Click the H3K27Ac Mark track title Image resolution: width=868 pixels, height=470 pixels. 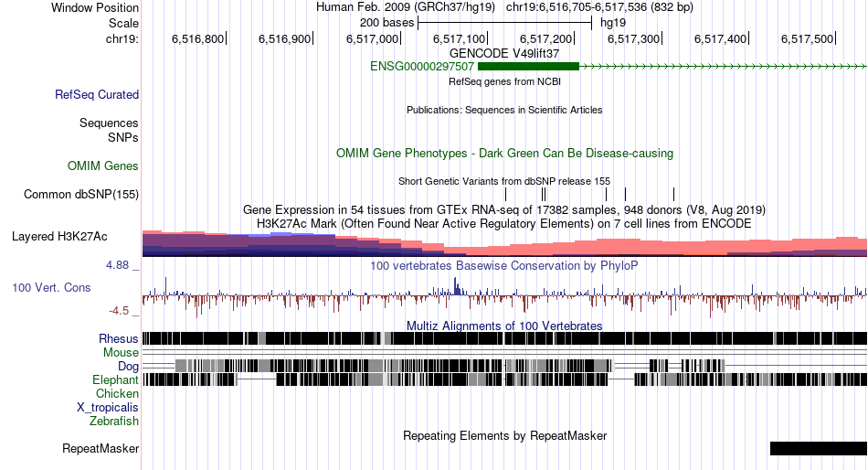coord(504,223)
